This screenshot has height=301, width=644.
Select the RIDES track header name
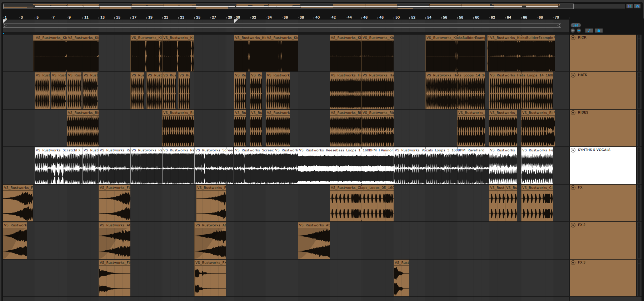point(583,112)
